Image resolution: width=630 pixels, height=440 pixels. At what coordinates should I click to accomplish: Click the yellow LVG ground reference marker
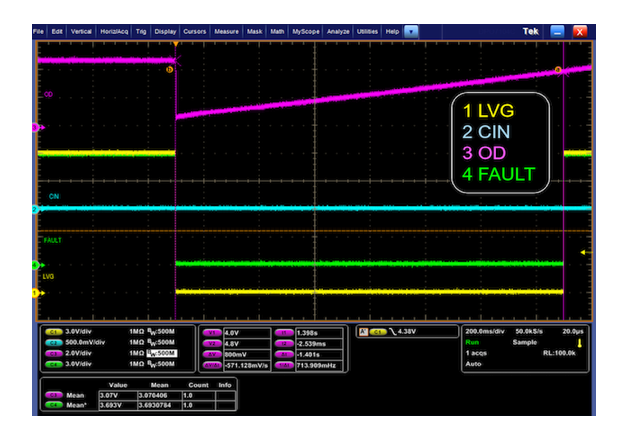tap(36, 292)
